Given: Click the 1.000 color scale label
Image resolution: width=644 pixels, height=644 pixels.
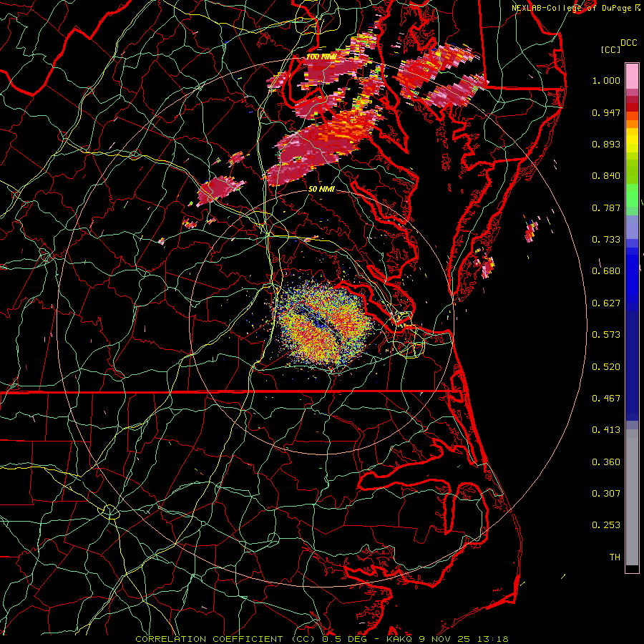Looking at the screenshot, I should tap(606, 80).
